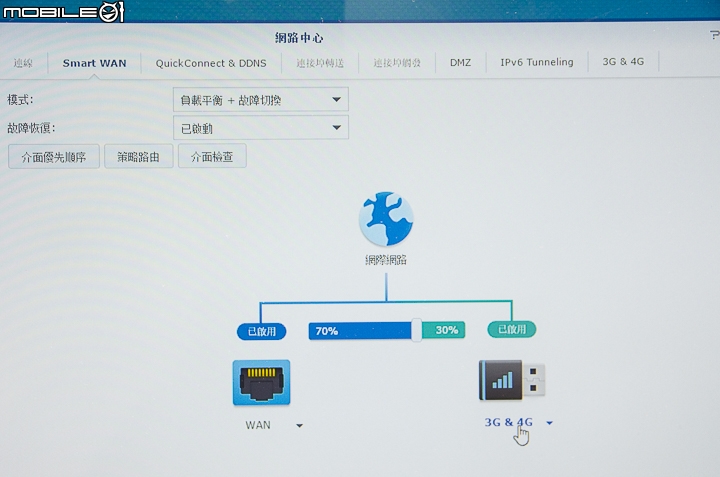Open the help question mark icon
Screen dimensions: 720x477
click(714, 35)
